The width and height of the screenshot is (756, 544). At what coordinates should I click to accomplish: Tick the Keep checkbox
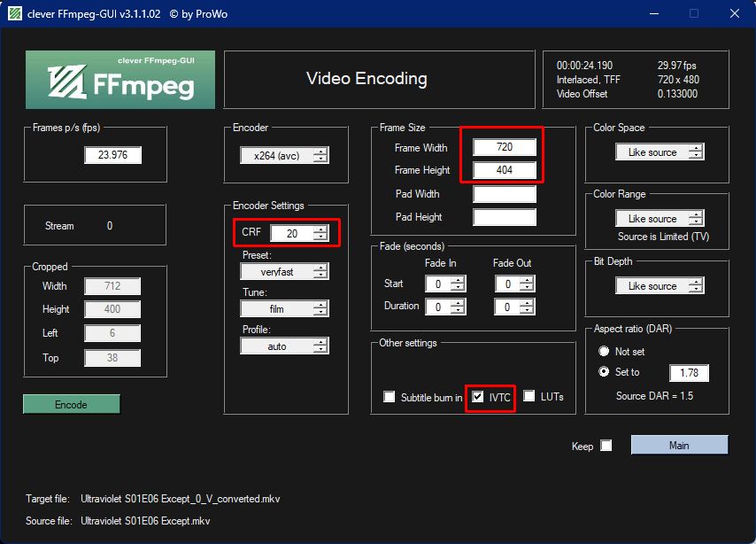pos(606,446)
